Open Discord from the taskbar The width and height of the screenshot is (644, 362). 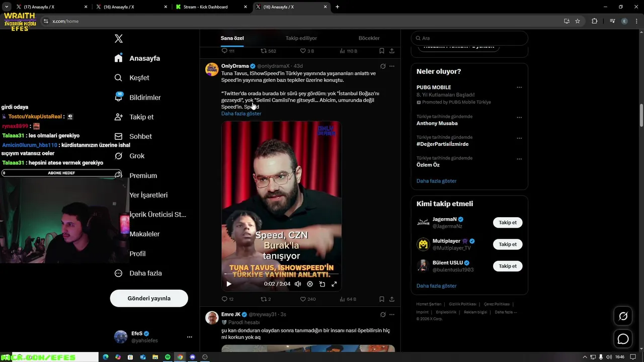(192, 357)
